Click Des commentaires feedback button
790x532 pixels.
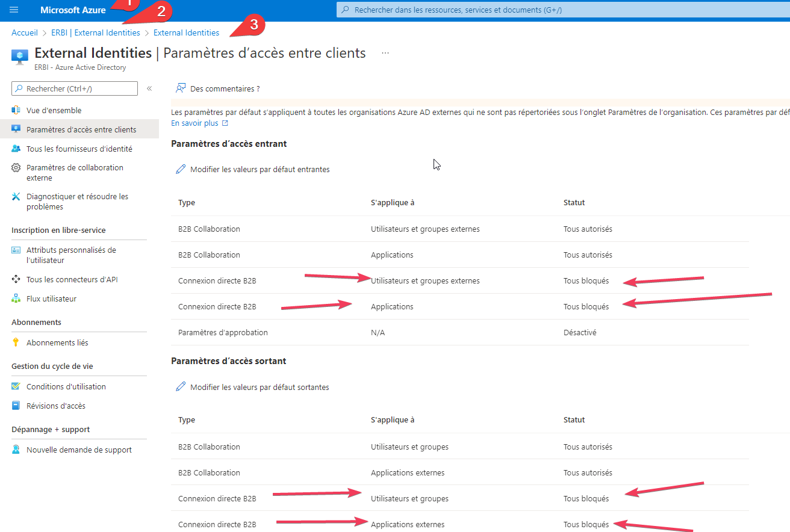coord(218,88)
